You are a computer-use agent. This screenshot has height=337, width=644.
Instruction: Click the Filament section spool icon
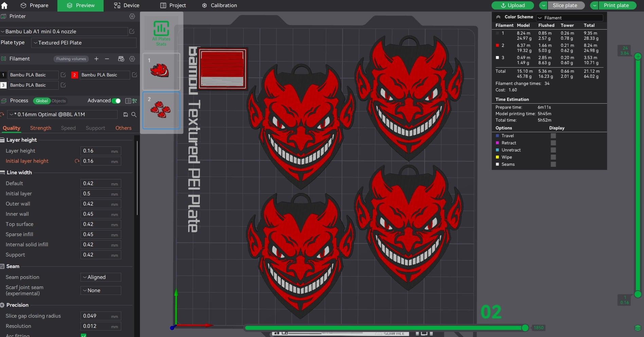click(3, 59)
